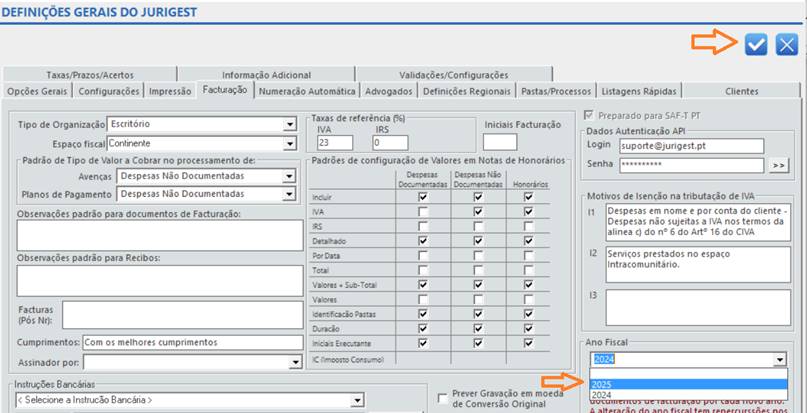This screenshot has height=413, width=807.
Task: Enable Por Data for Honorários
Action: coord(529,255)
